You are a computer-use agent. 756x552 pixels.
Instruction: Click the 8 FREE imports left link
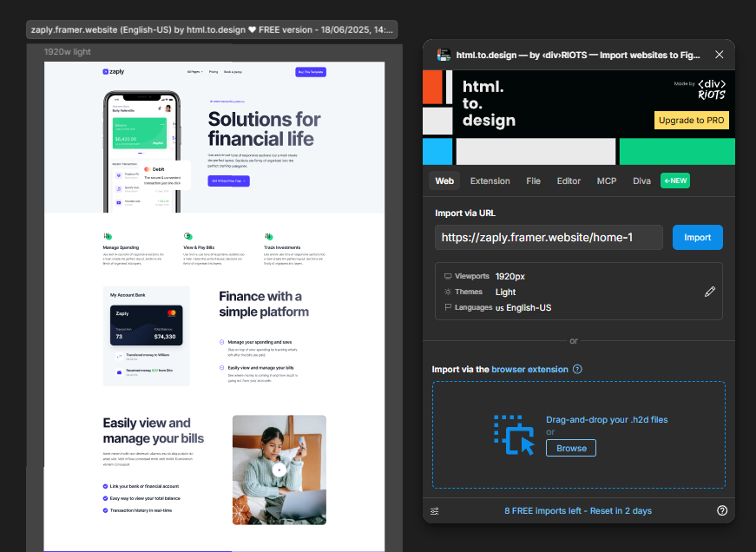pyautogui.click(x=578, y=511)
